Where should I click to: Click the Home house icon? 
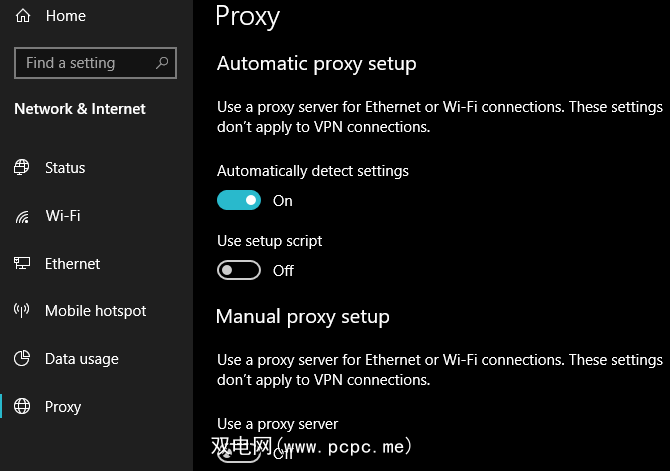coord(23,16)
